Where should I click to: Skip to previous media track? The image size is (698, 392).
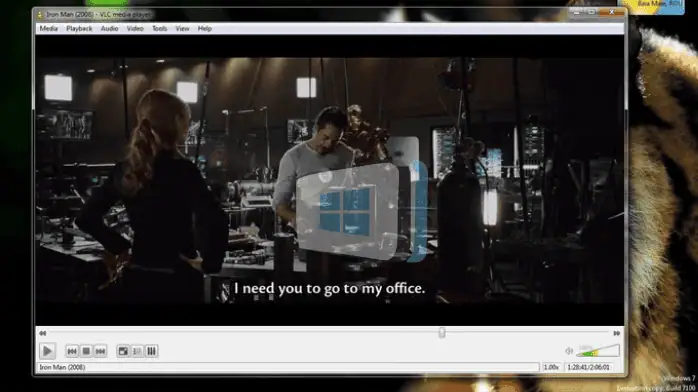point(72,351)
